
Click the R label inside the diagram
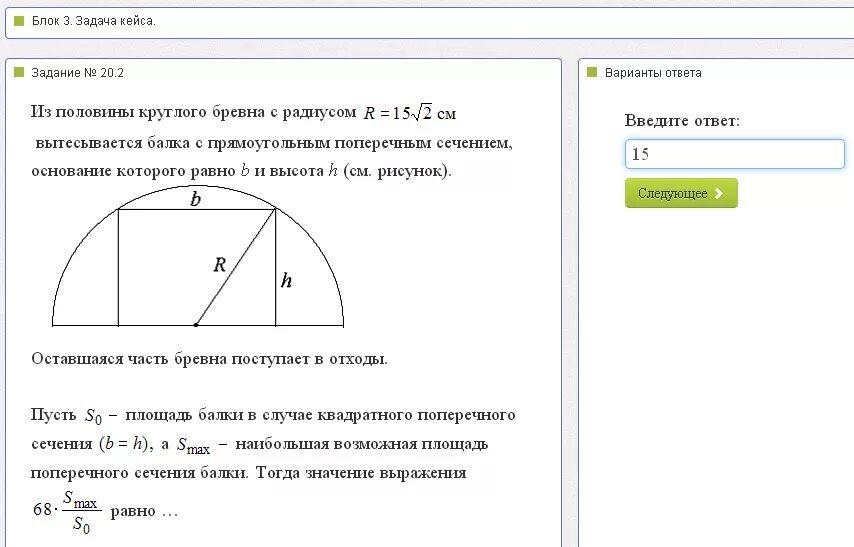point(219,265)
